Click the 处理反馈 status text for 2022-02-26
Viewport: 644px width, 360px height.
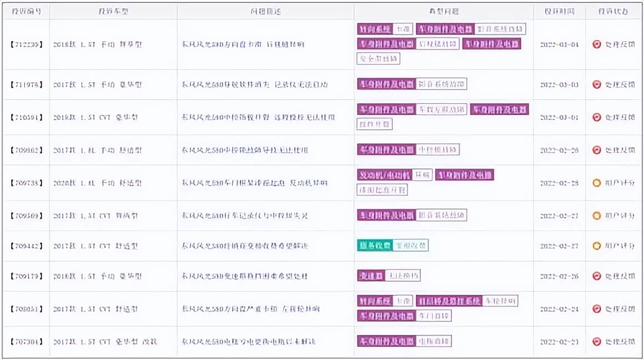pos(620,276)
